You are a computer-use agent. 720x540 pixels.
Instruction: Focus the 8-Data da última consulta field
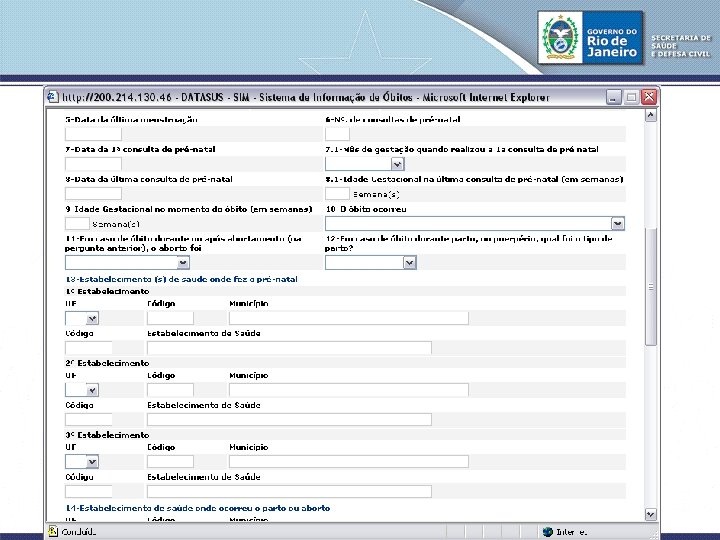tap(93, 194)
